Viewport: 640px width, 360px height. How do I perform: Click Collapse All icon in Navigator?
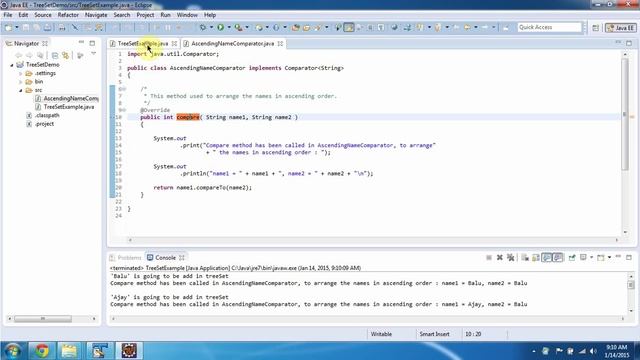click(x=55, y=55)
